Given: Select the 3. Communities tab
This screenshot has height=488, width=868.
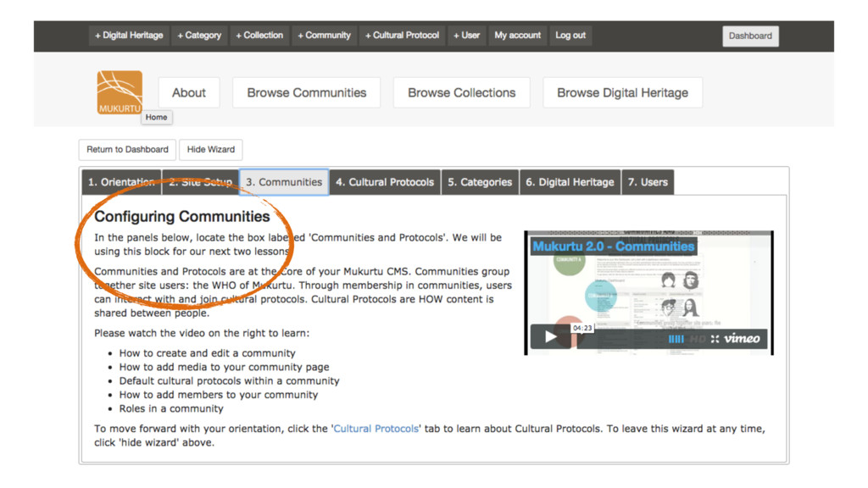Looking at the screenshot, I should [x=284, y=182].
